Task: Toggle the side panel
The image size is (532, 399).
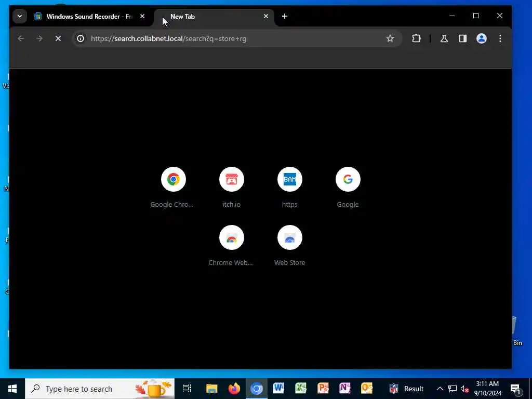Action: tap(463, 38)
